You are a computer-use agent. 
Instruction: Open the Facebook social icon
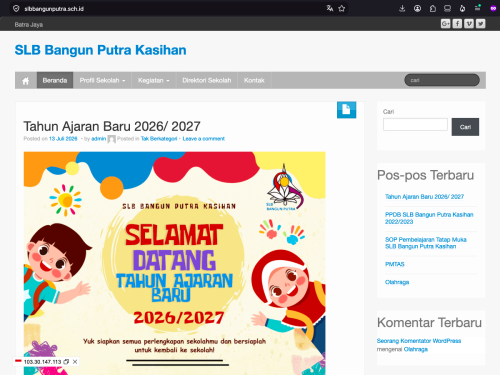(x=457, y=24)
